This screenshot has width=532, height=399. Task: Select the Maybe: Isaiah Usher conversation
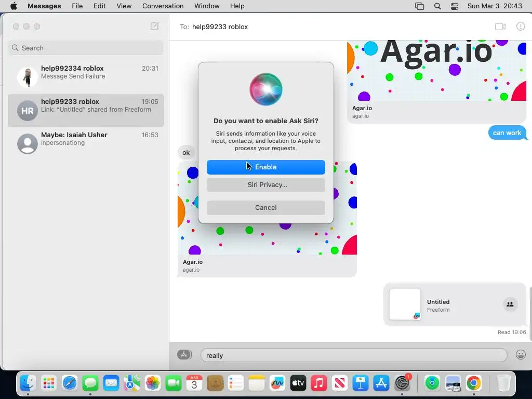(x=86, y=143)
